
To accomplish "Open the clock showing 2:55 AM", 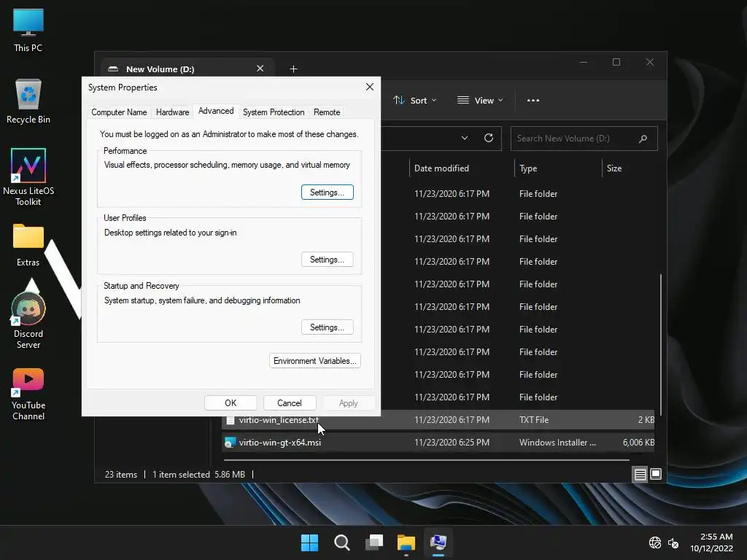I will (x=712, y=542).
